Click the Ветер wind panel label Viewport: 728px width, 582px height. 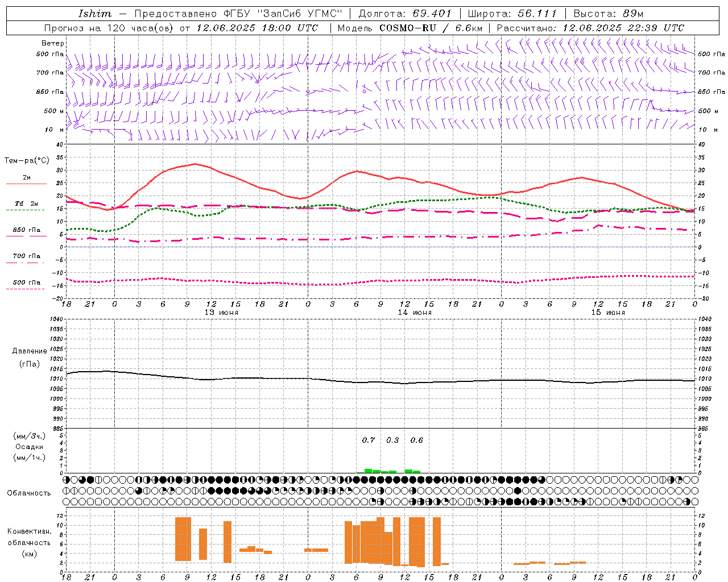point(53,43)
